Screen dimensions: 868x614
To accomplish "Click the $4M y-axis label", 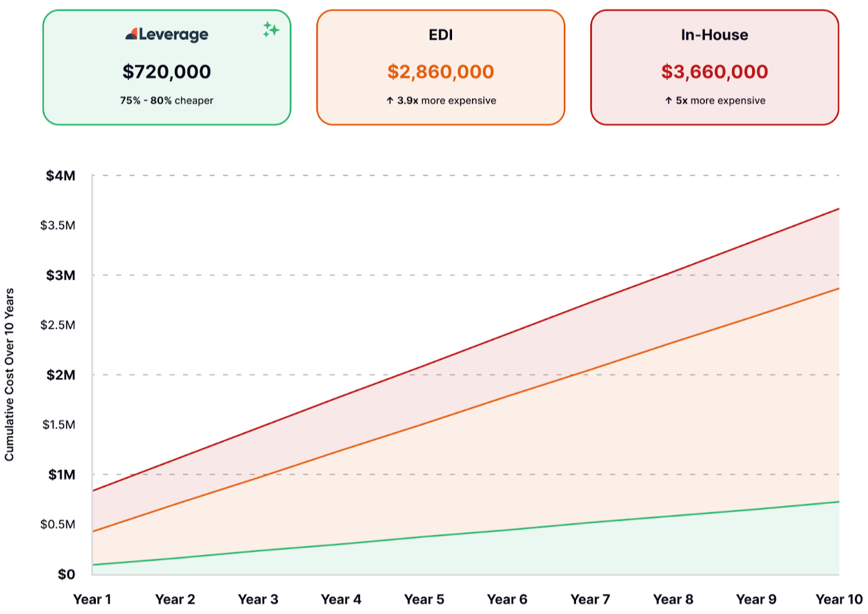I will tap(60, 176).
